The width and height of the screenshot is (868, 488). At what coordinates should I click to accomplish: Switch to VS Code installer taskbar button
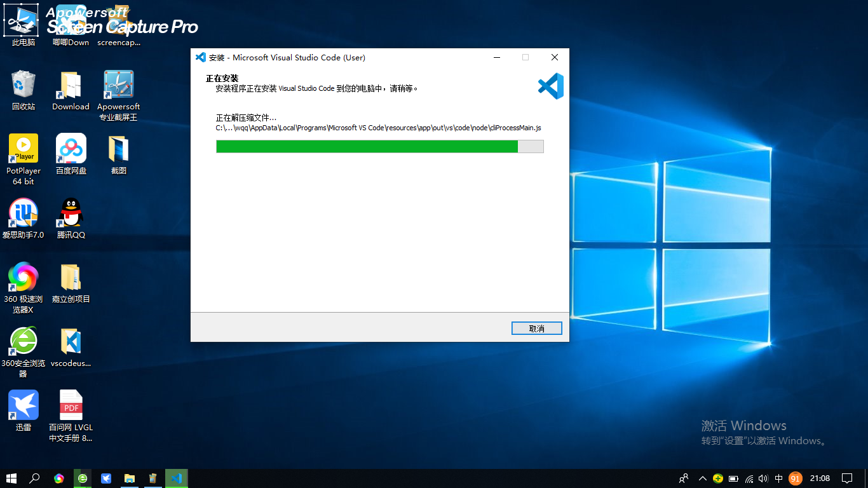tap(177, 478)
